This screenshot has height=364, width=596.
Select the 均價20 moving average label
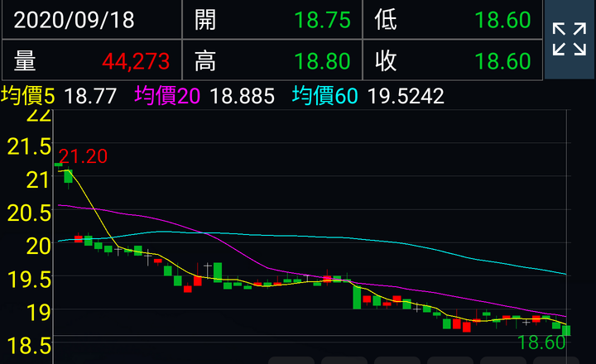point(167,96)
